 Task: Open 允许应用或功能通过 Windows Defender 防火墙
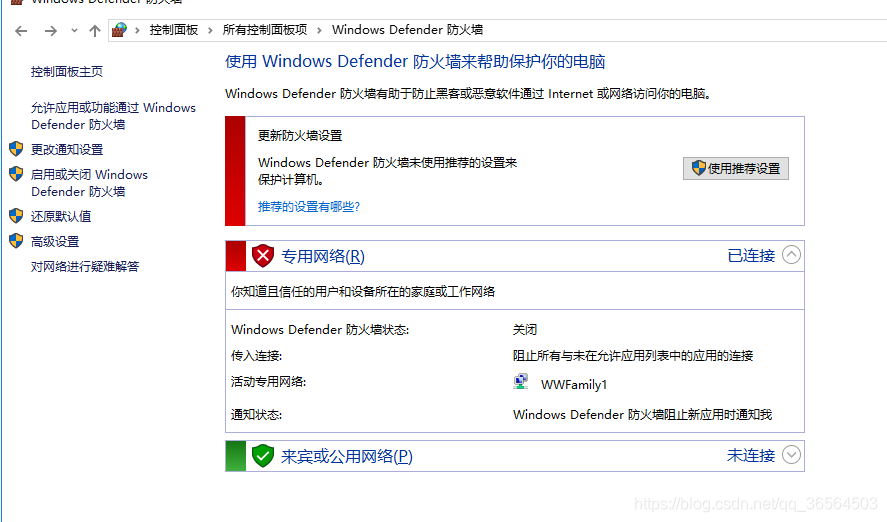[x=113, y=116]
